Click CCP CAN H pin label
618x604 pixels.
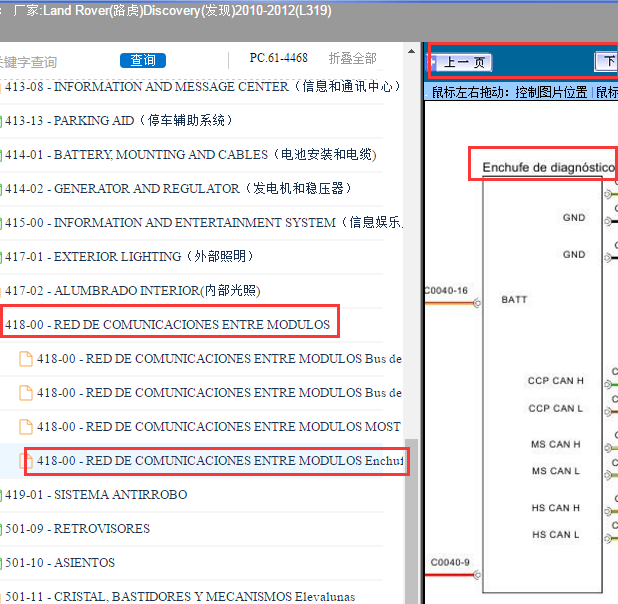556,381
